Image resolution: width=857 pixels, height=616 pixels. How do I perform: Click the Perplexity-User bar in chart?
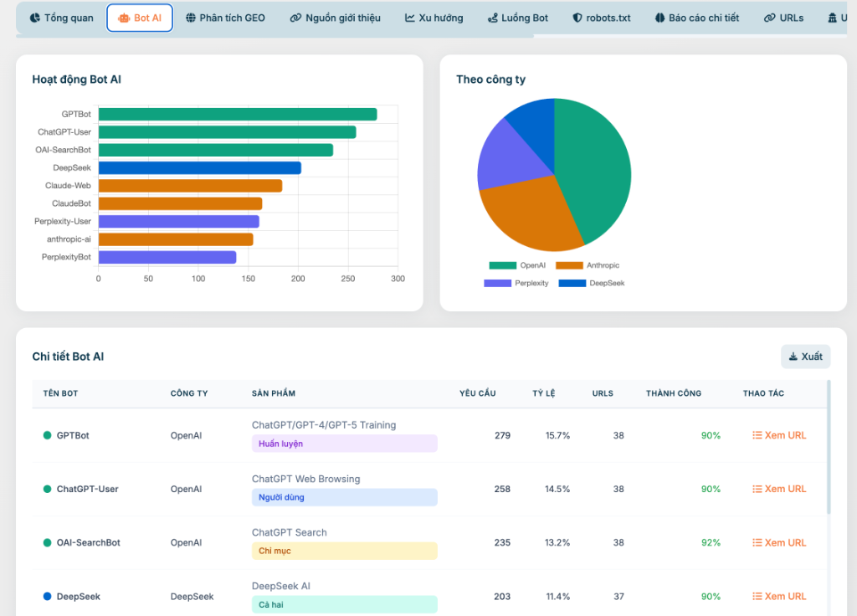coord(179,221)
